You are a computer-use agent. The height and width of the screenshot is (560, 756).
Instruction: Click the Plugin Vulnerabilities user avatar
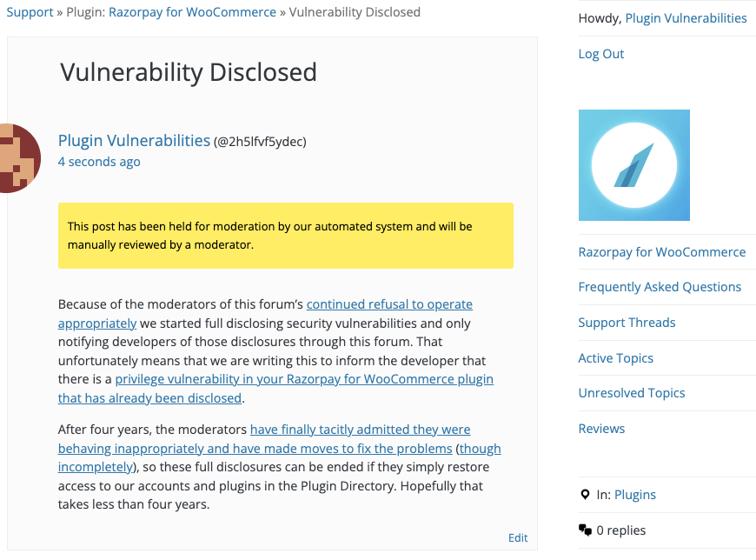tap(20, 158)
